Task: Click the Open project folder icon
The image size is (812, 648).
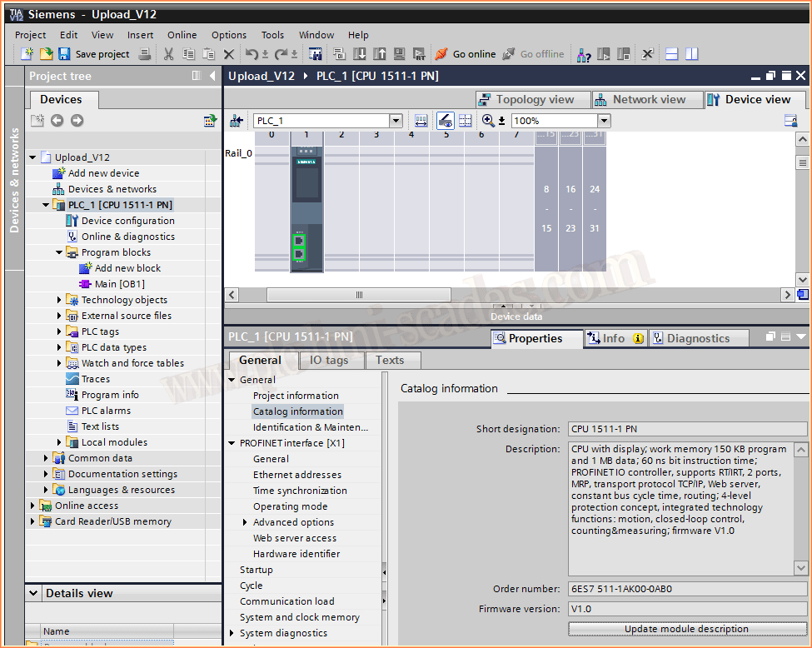Action: (x=46, y=54)
